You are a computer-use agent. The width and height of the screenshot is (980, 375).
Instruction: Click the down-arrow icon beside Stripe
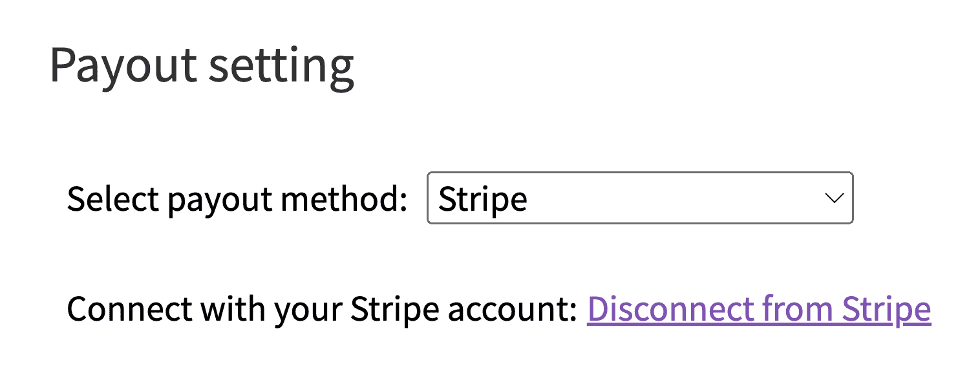pyautogui.click(x=835, y=198)
